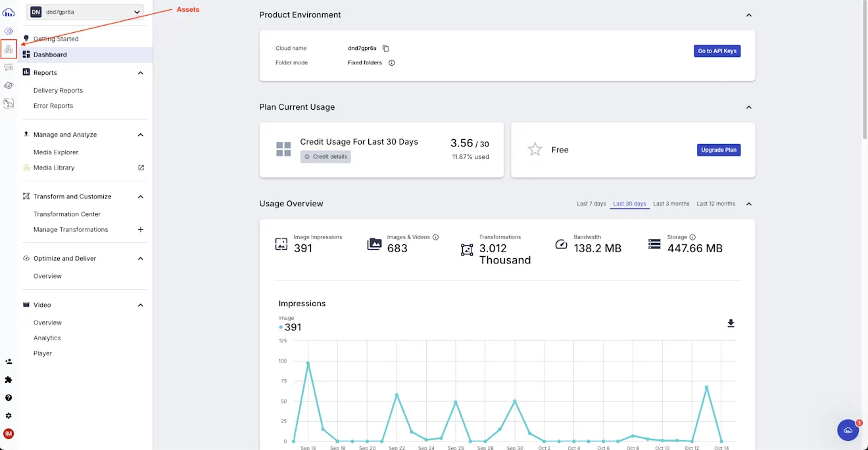Open the dnd7gpr6a environment dropdown

(86, 12)
